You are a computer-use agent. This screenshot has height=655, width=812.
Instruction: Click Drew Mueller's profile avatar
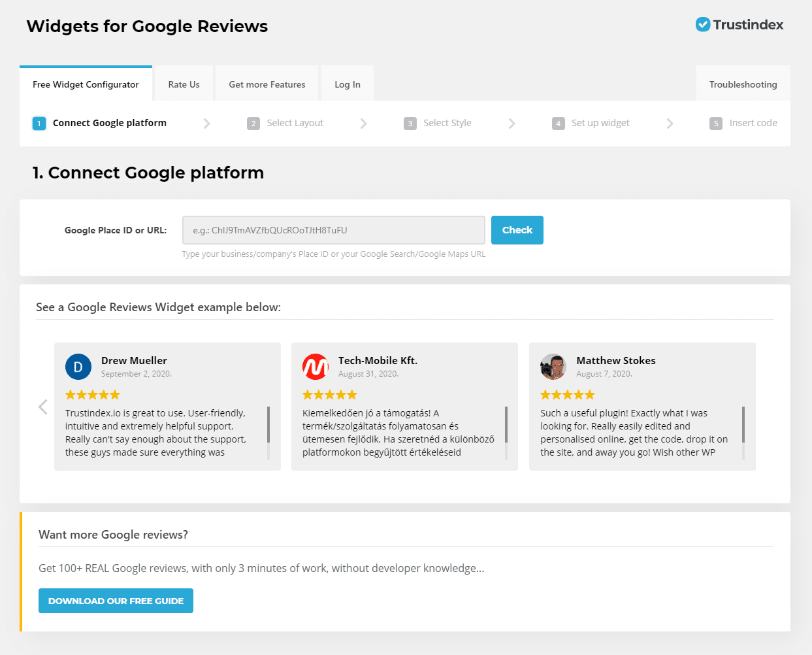[78, 367]
